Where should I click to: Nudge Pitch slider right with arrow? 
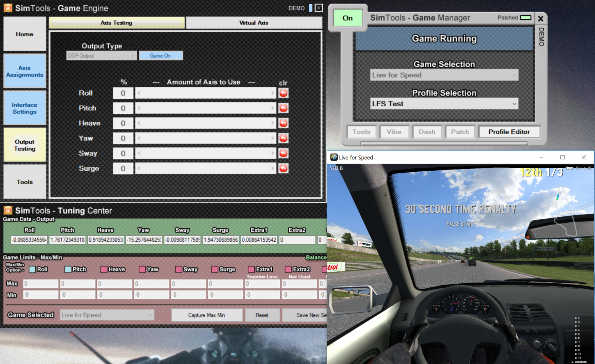(x=273, y=108)
